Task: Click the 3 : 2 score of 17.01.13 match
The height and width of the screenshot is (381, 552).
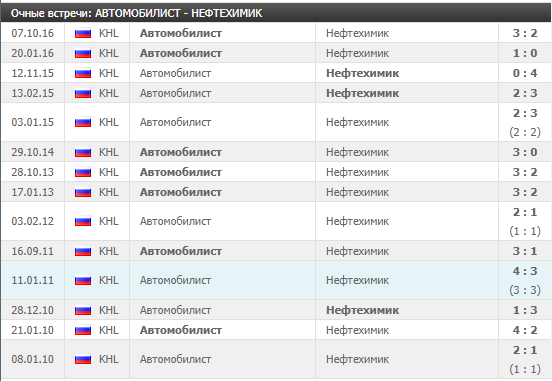Action: tap(525, 192)
